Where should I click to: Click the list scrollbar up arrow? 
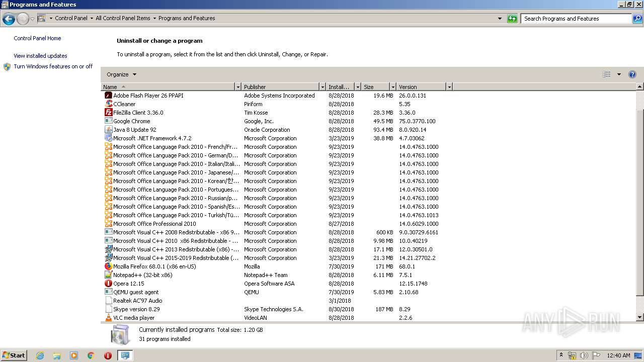point(640,87)
